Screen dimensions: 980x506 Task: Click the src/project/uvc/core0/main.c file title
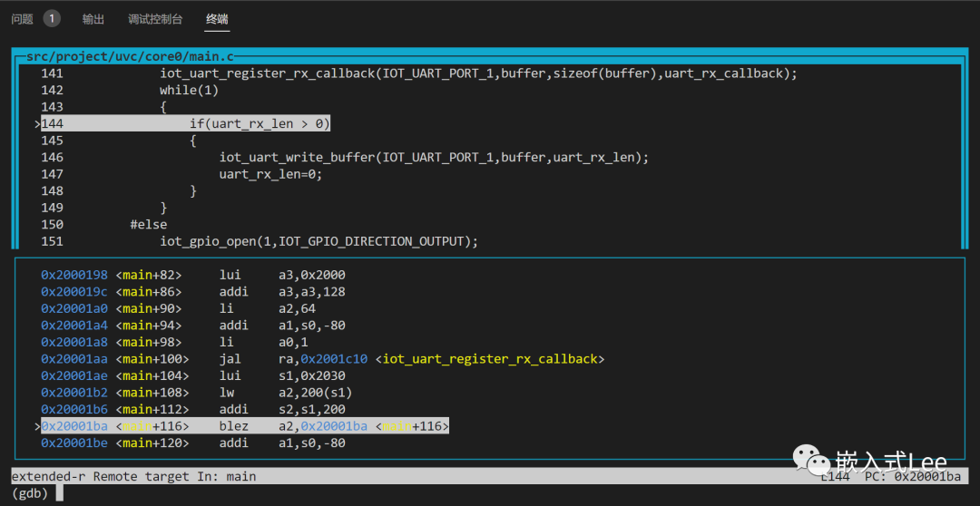click(129, 56)
